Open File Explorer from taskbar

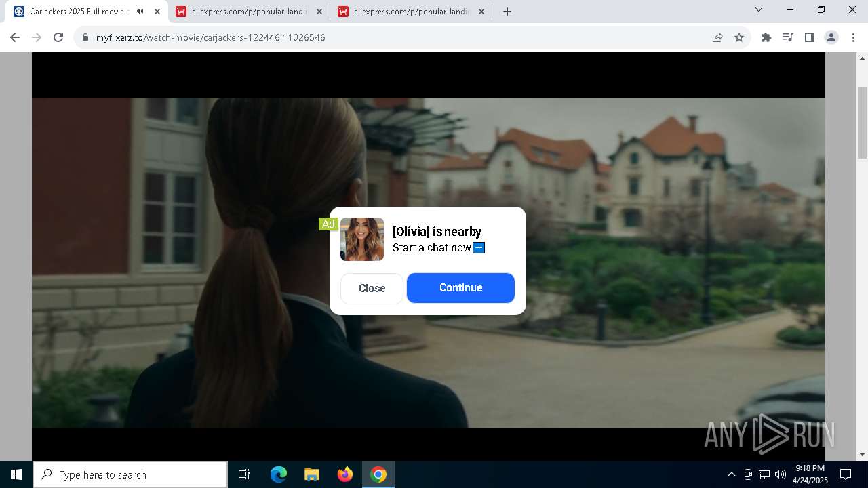pos(311,474)
